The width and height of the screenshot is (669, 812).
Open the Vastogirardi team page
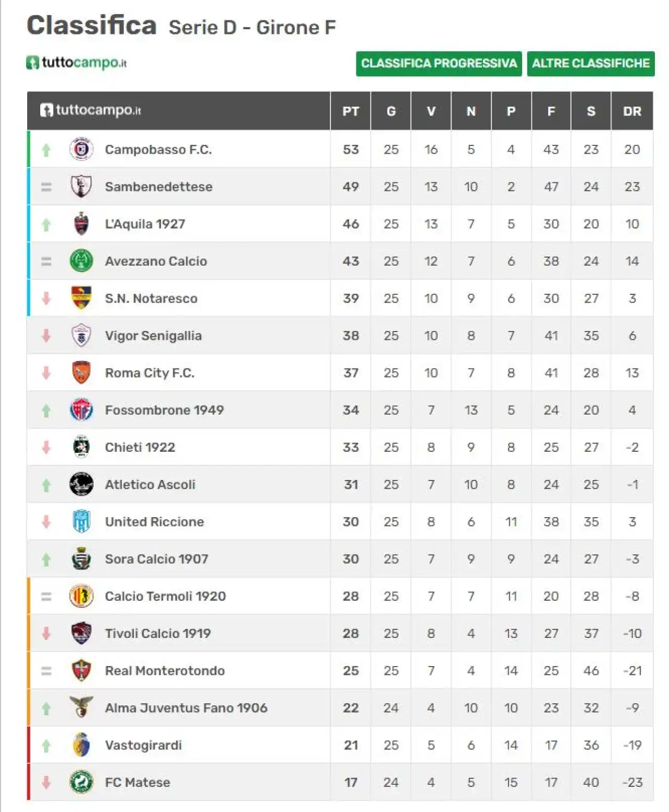click(x=143, y=745)
